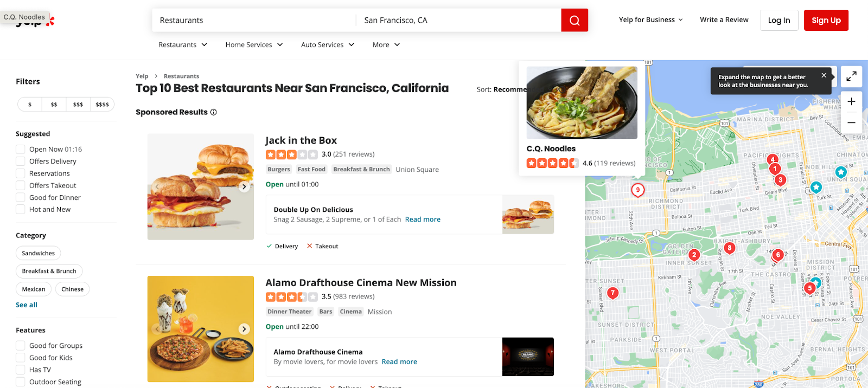Select the Chinese category chip
The width and height of the screenshot is (868, 388).
[x=72, y=289]
